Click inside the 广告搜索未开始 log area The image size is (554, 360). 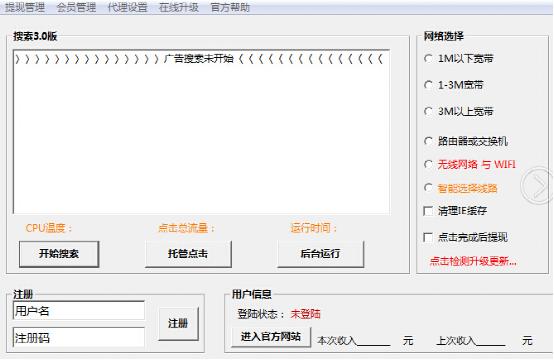pos(202,132)
